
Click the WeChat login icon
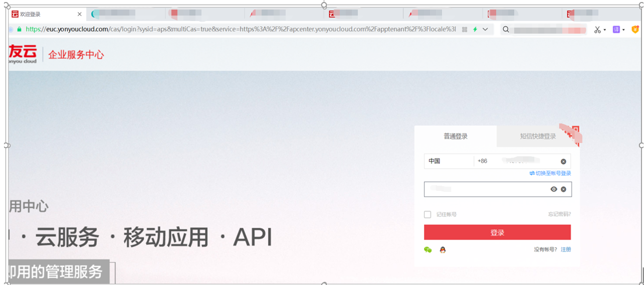tap(427, 250)
